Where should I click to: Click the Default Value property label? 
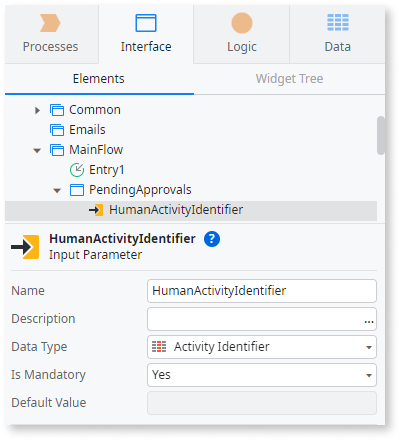[x=49, y=403]
